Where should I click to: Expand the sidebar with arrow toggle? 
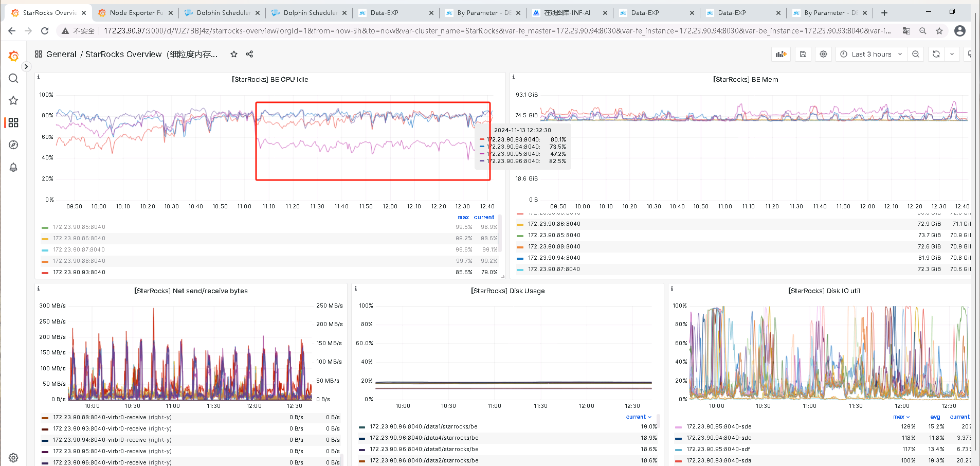click(26, 67)
